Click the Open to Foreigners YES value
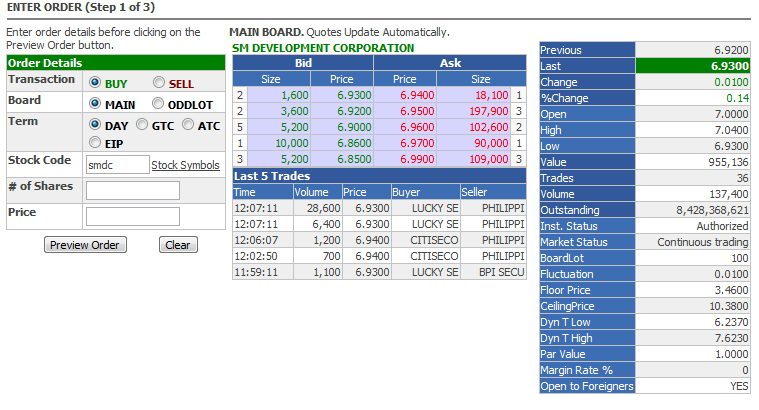Image resolution: width=759 pixels, height=410 pixels. [x=739, y=386]
